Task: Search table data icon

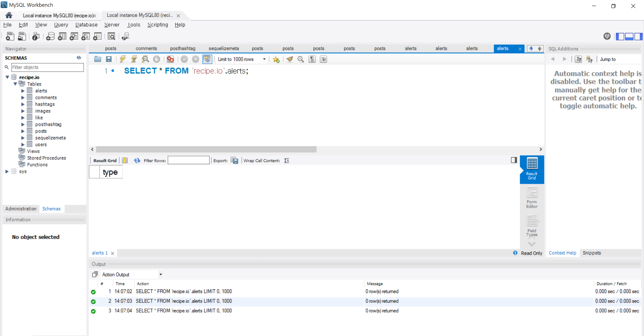Action: point(111,36)
